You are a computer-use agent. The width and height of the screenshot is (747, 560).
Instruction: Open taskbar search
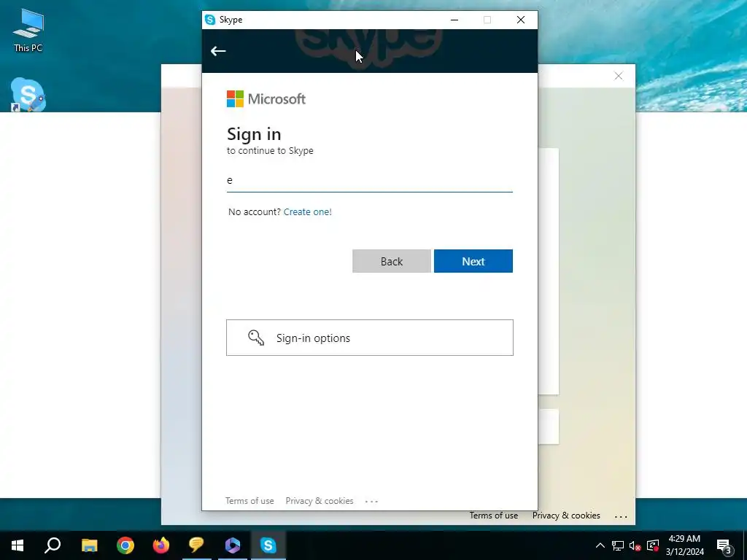[x=53, y=545]
